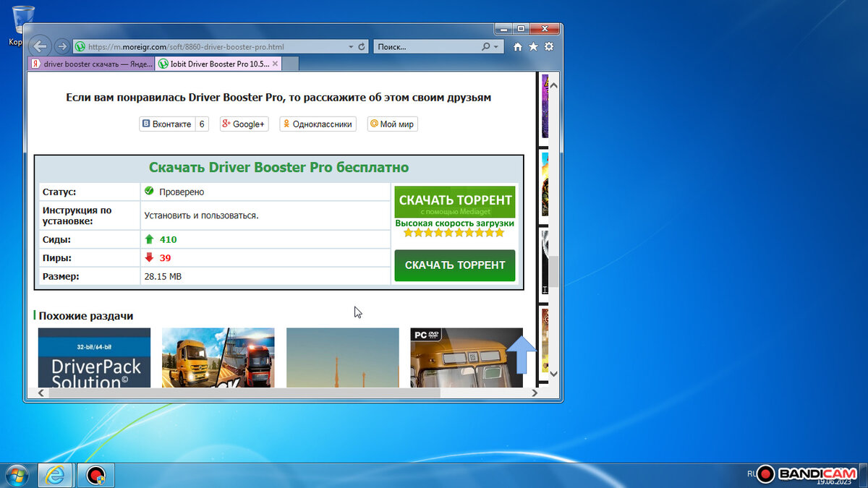Image resolution: width=868 pixels, height=488 pixels.
Task: Click the Высокая скорость загрузки text
Action: click(x=455, y=223)
